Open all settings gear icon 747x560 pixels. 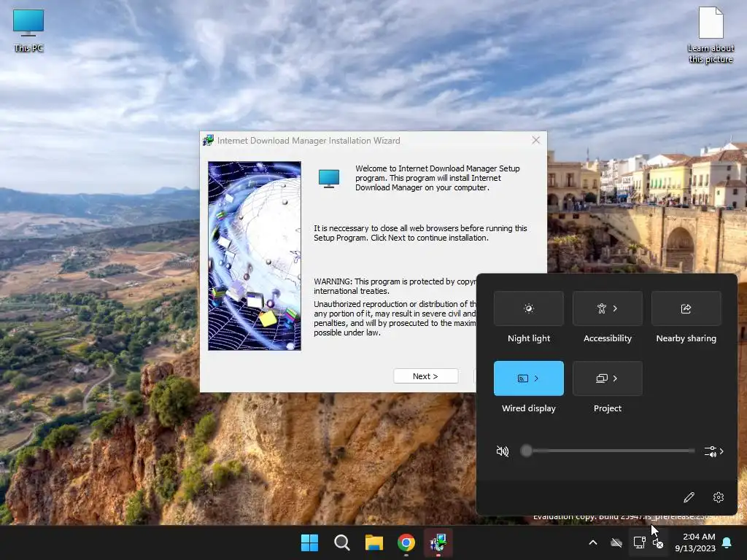[x=719, y=497]
